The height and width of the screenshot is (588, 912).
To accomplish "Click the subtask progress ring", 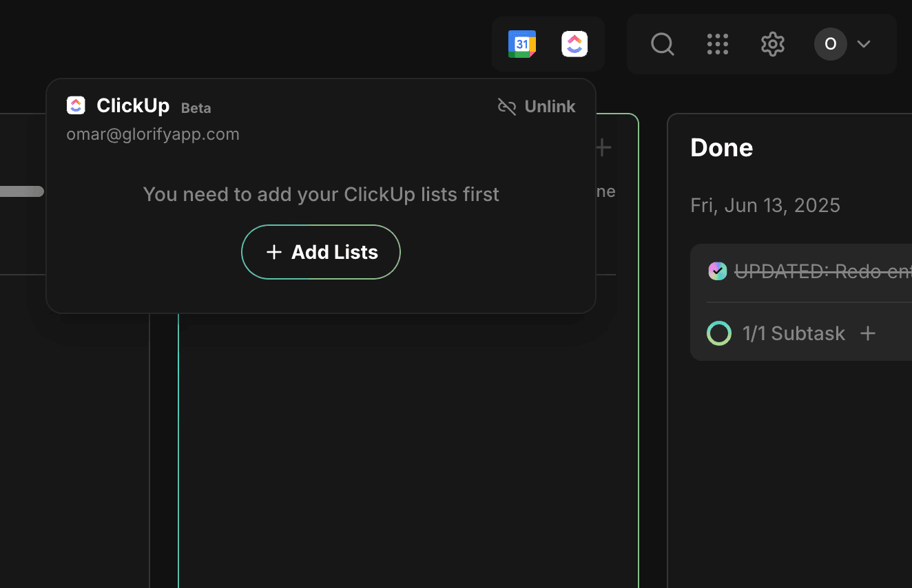I will pos(719,333).
